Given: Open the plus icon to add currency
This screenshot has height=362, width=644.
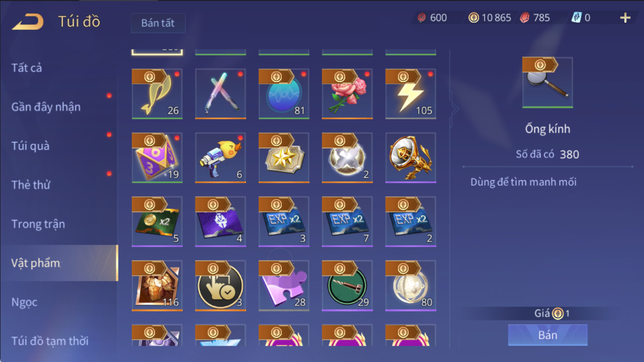Looking at the screenshot, I should tap(625, 18).
